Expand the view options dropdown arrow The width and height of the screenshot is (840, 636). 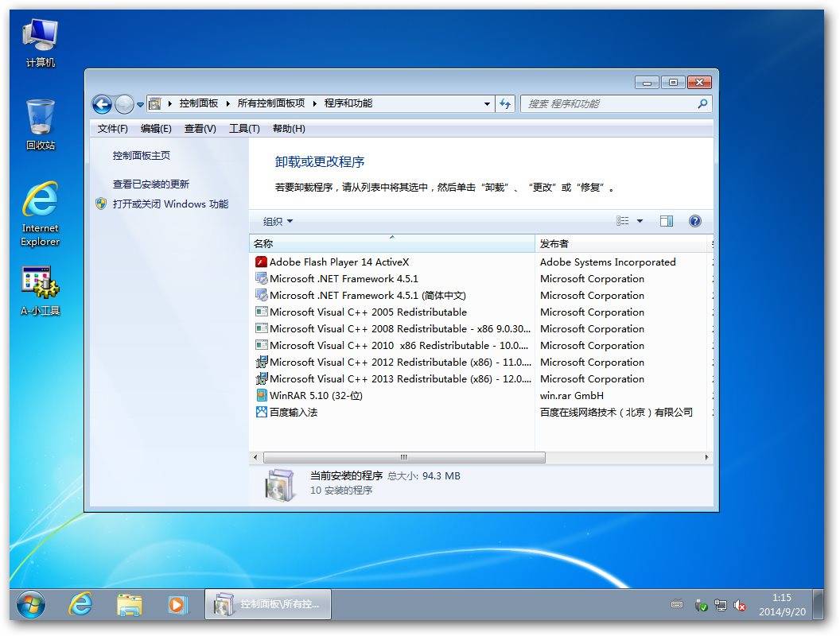[640, 221]
